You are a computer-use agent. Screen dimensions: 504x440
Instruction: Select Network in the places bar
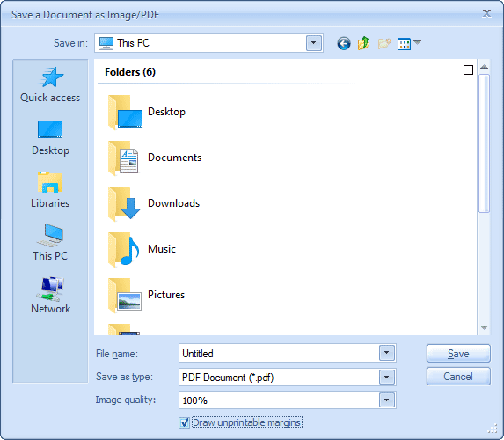click(50, 296)
